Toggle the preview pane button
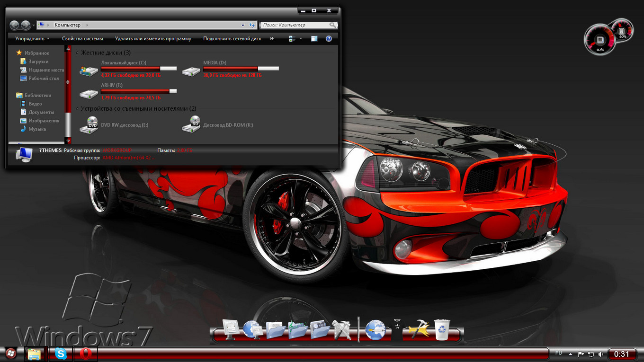 pos(314,39)
